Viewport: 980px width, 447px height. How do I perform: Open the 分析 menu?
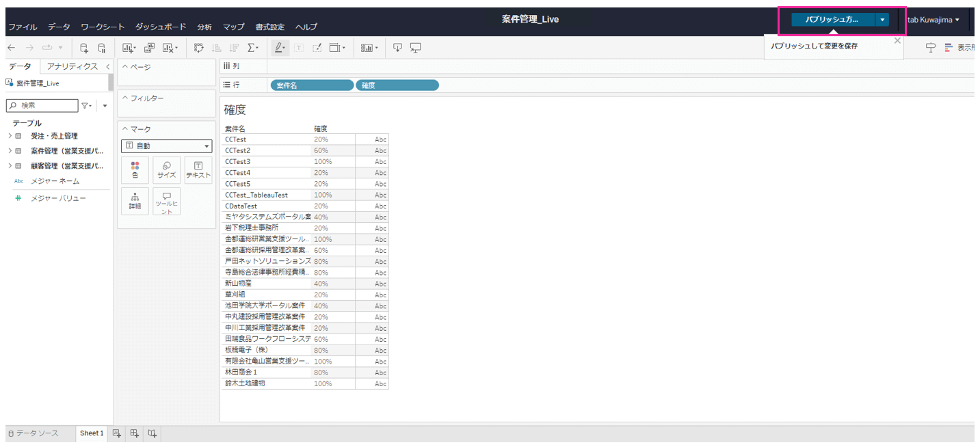[x=204, y=27]
